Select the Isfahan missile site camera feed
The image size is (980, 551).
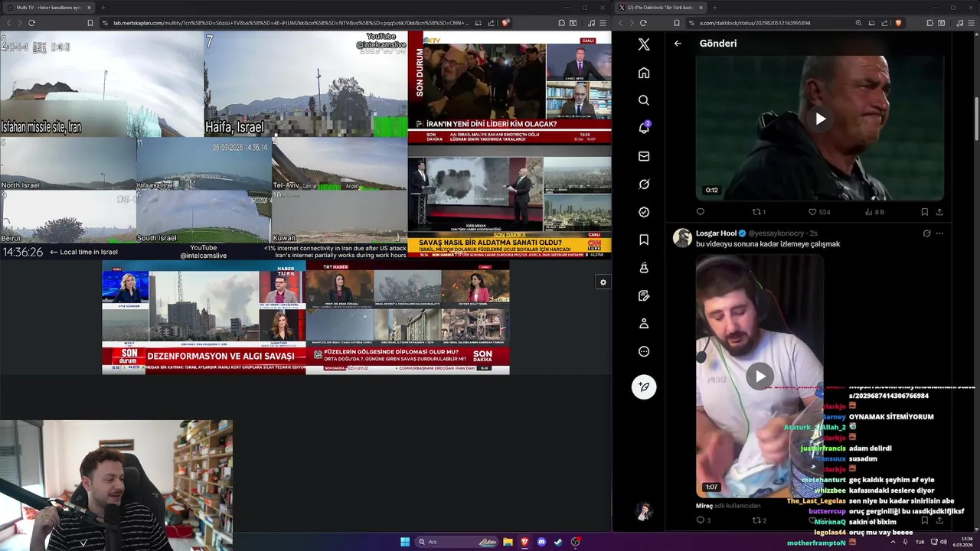[x=102, y=84]
